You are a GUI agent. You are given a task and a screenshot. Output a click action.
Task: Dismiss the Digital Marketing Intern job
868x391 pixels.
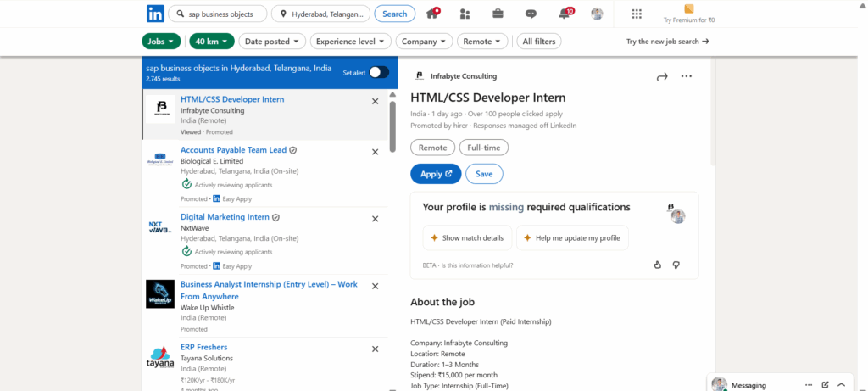[375, 219]
